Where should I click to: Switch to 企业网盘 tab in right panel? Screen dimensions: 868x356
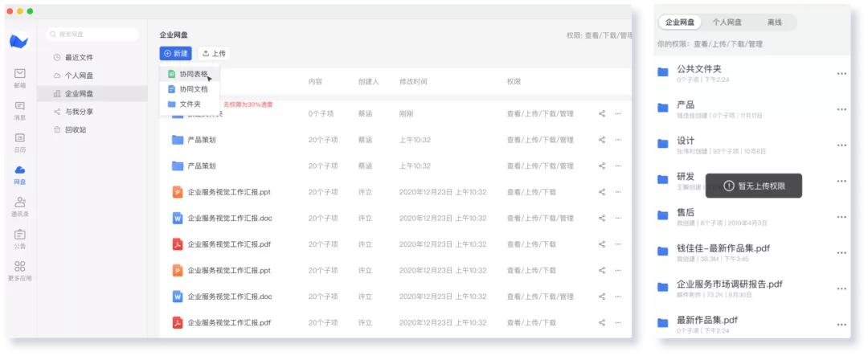(680, 23)
